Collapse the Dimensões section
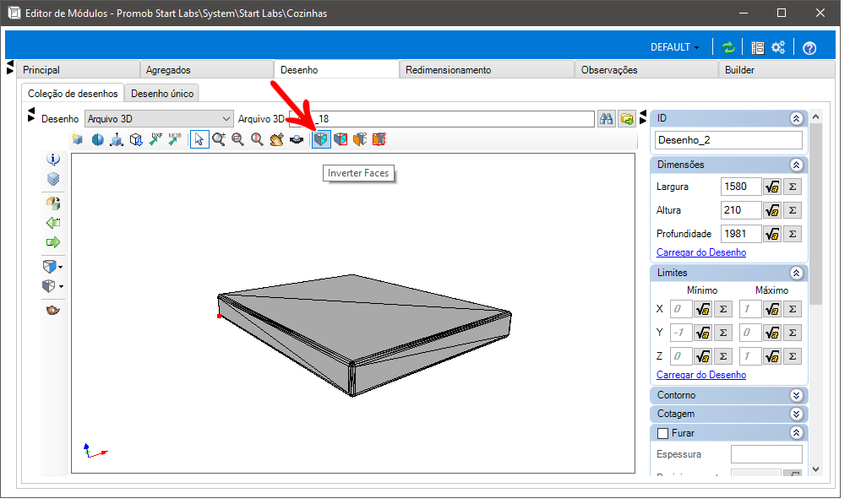The width and height of the screenshot is (850, 504). [796, 165]
